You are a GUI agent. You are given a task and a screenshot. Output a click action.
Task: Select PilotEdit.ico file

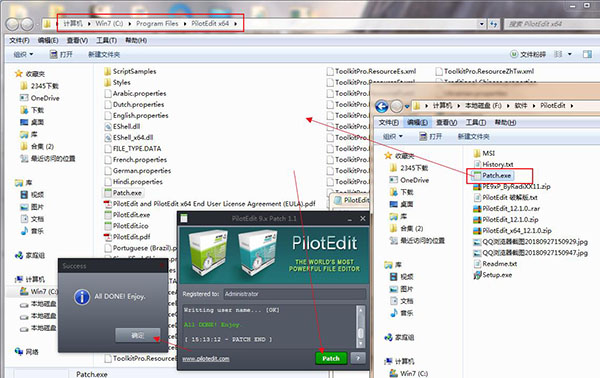(x=127, y=226)
